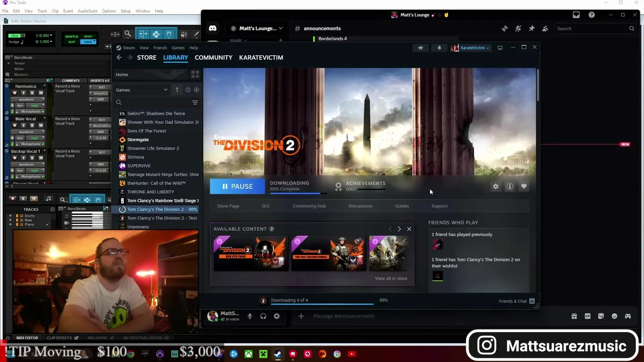Open Steam library advanced filters icon

195,103
